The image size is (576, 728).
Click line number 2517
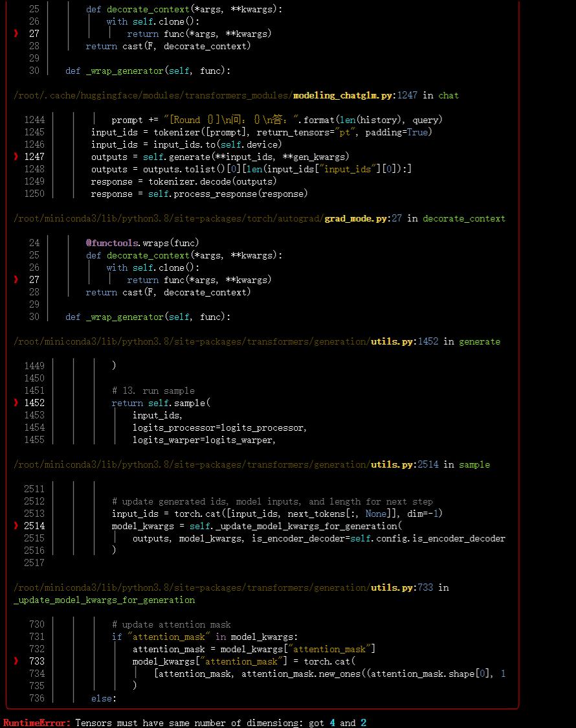pos(34,563)
